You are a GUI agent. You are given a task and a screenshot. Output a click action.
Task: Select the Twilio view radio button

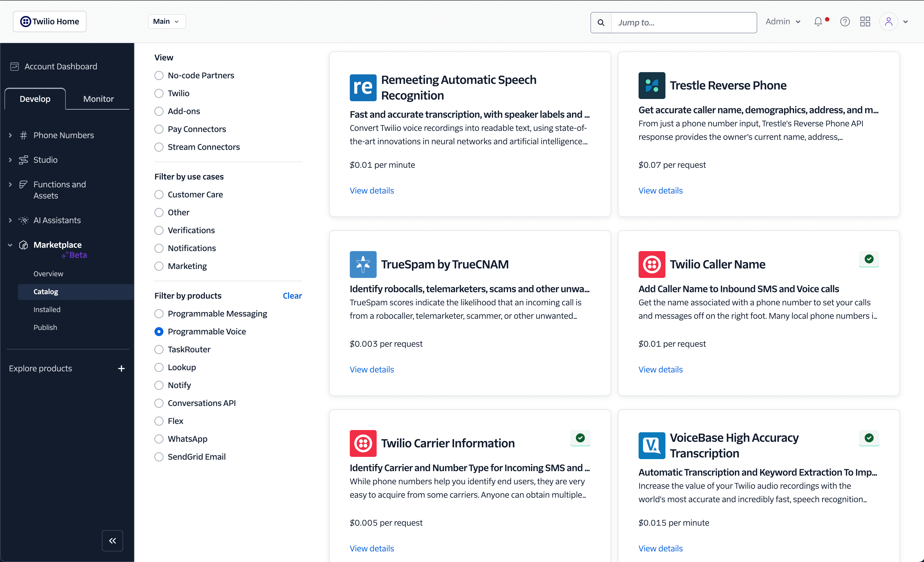159,93
